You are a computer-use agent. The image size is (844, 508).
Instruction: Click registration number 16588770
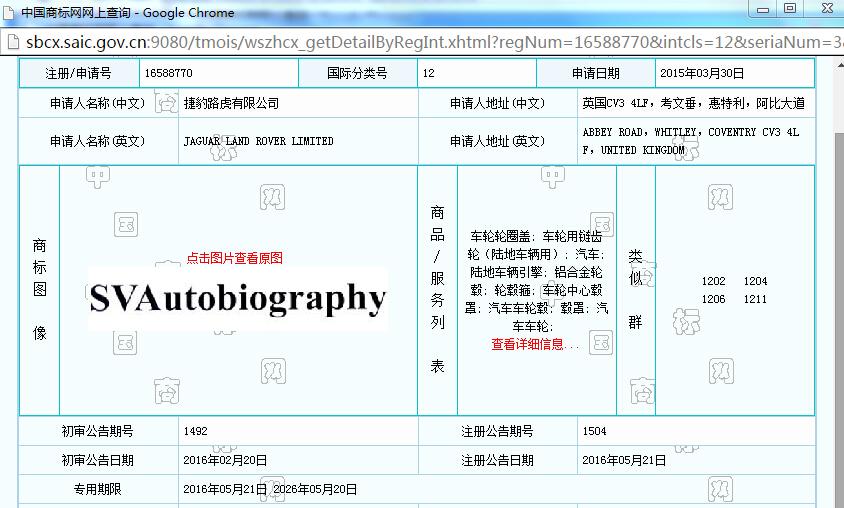[168, 74]
